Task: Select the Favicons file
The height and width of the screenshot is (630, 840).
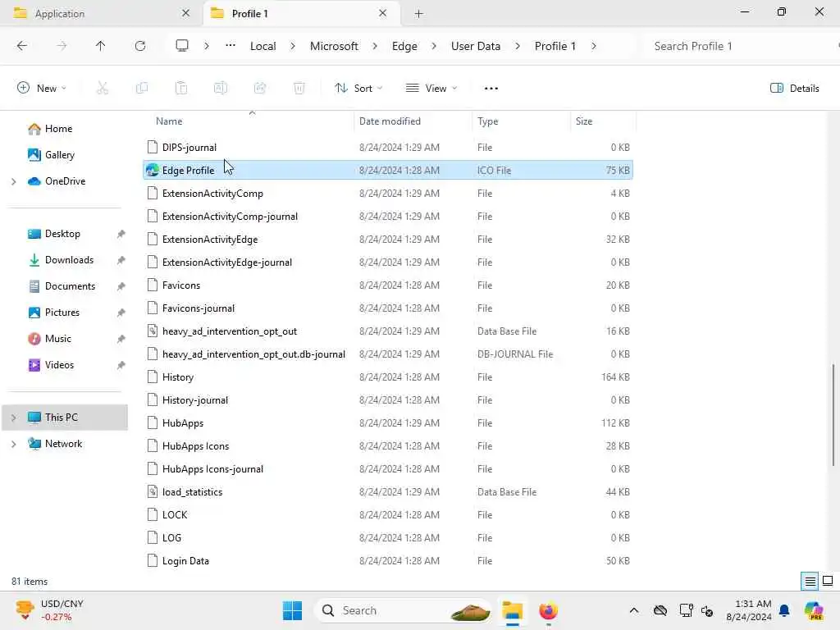Action: [388, 285]
